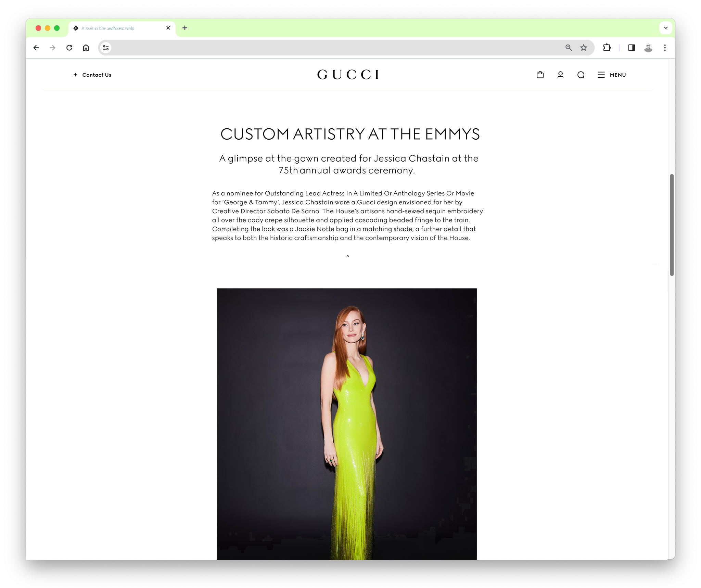The height and width of the screenshot is (588, 701).
Task: Click into the address bar field
Action: pos(335,48)
